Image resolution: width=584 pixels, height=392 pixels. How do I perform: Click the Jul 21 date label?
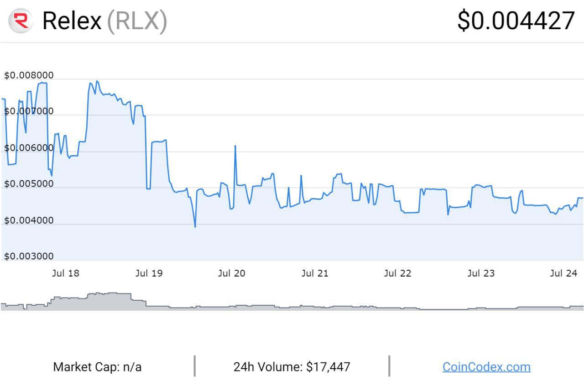315,273
